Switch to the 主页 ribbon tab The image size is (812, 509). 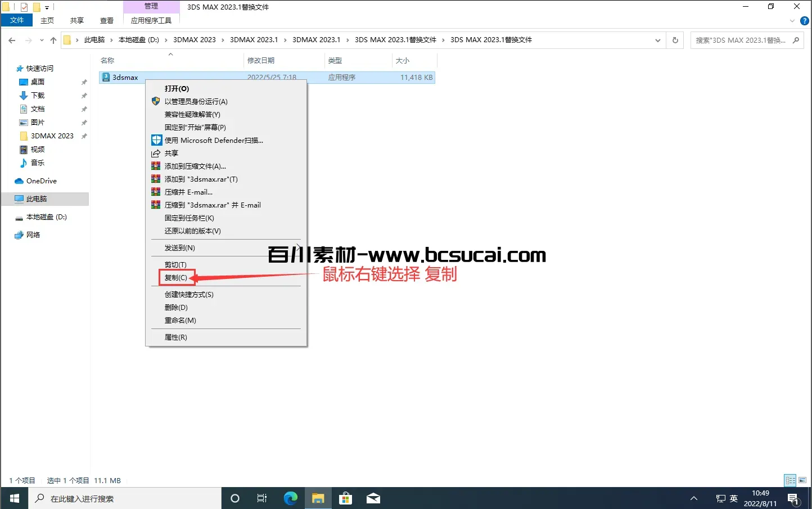point(47,20)
